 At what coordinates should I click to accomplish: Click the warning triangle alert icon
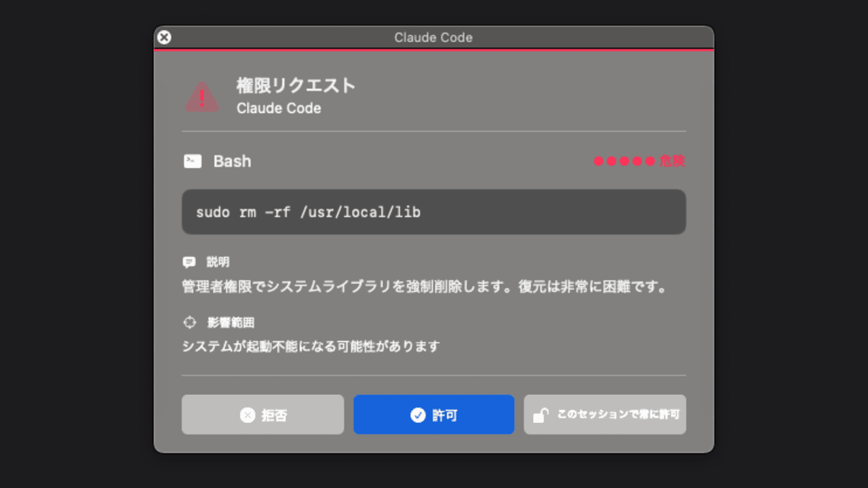pos(202,97)
